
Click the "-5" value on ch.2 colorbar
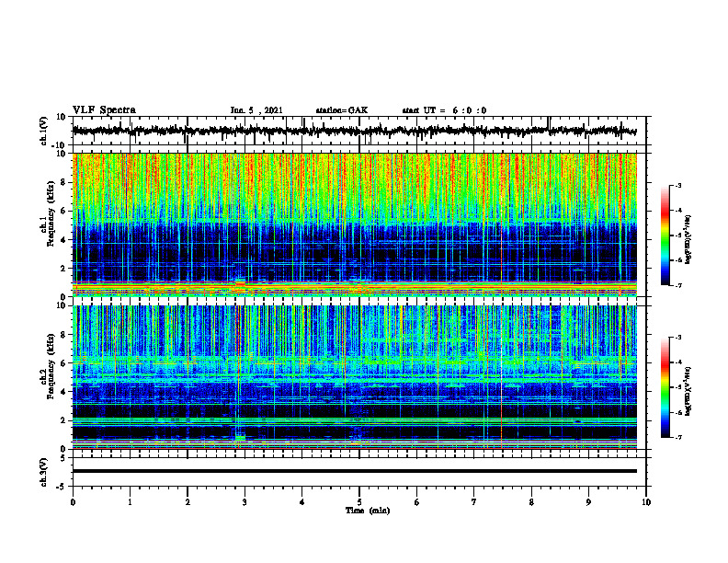[x=678, y=387]
